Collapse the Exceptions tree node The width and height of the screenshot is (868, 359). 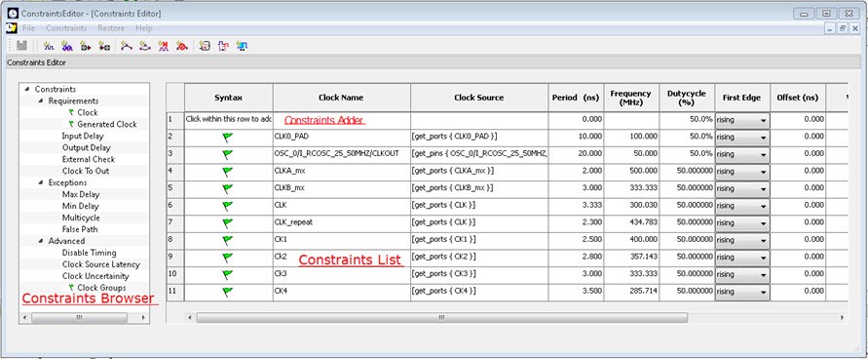41,182
